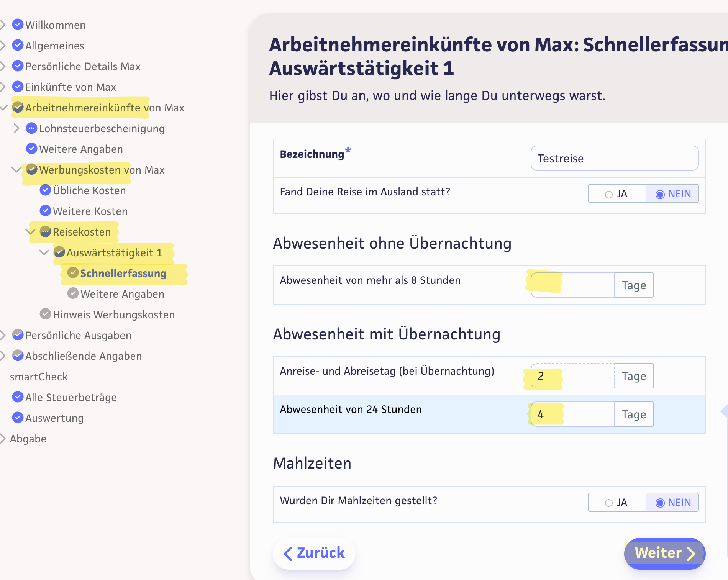The width and height of the screenshot is (728, 580).
Task: Click the checkmark icon beside Willkommen
Action: click(x=18, y=25)
